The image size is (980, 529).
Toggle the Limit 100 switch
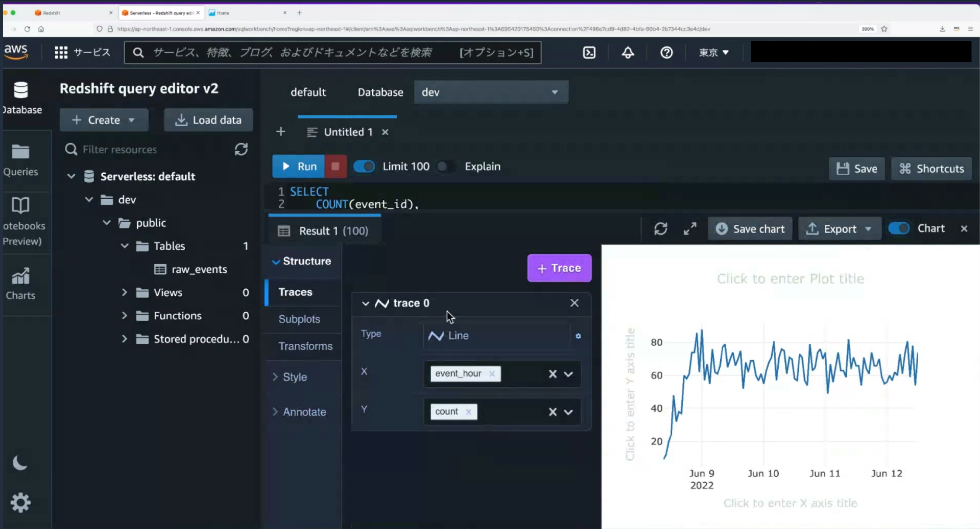tap(364, 166)
